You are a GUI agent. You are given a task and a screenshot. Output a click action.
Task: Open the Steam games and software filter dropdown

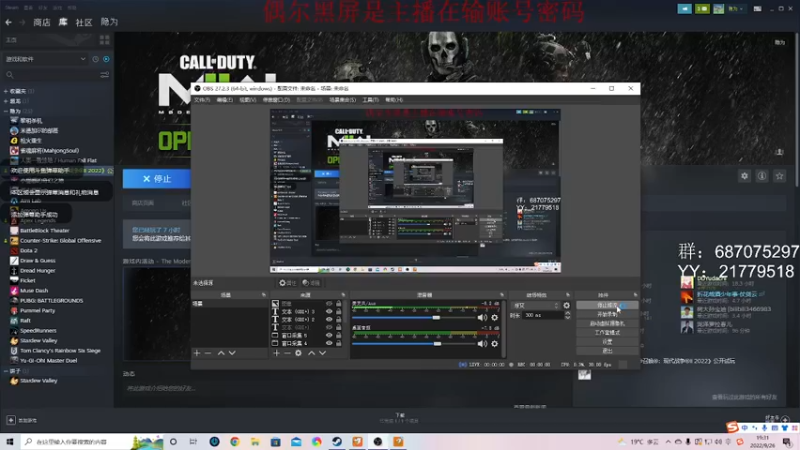coord(45,59)
